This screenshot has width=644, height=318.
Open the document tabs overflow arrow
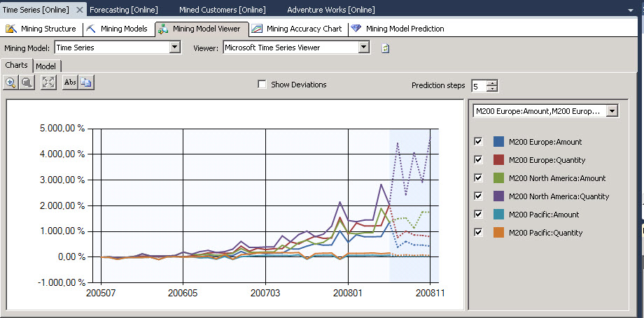(631, 10)
